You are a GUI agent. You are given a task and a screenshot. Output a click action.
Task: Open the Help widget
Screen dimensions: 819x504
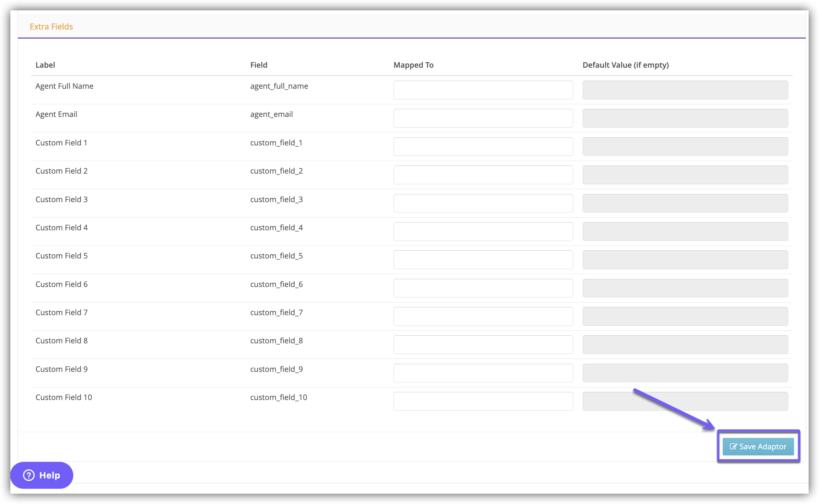tap(42, 475)
